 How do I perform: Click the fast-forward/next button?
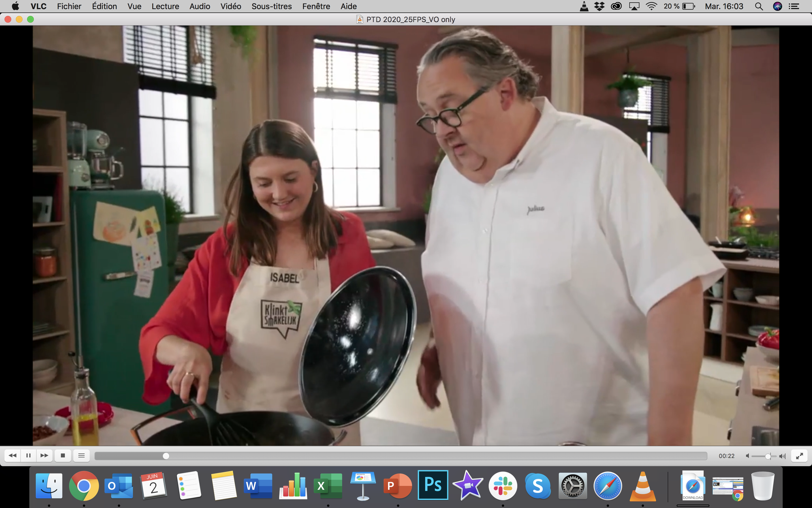[44, 456]
